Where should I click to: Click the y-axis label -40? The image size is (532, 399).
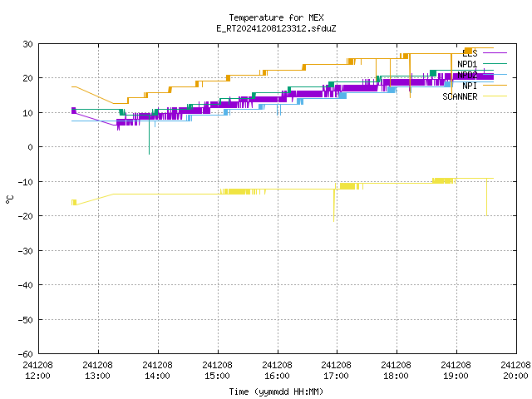pyautogui.click(x=26, y=285)
